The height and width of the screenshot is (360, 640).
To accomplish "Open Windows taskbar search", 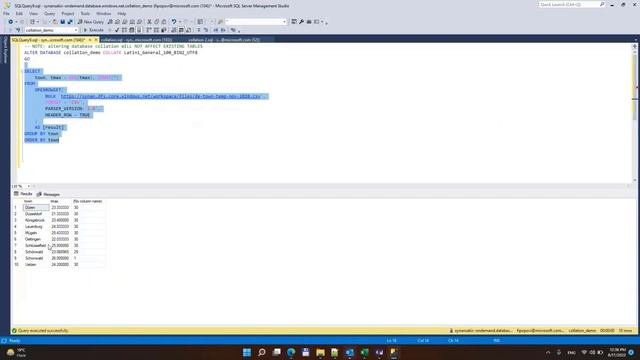I will tap(262, 352).
